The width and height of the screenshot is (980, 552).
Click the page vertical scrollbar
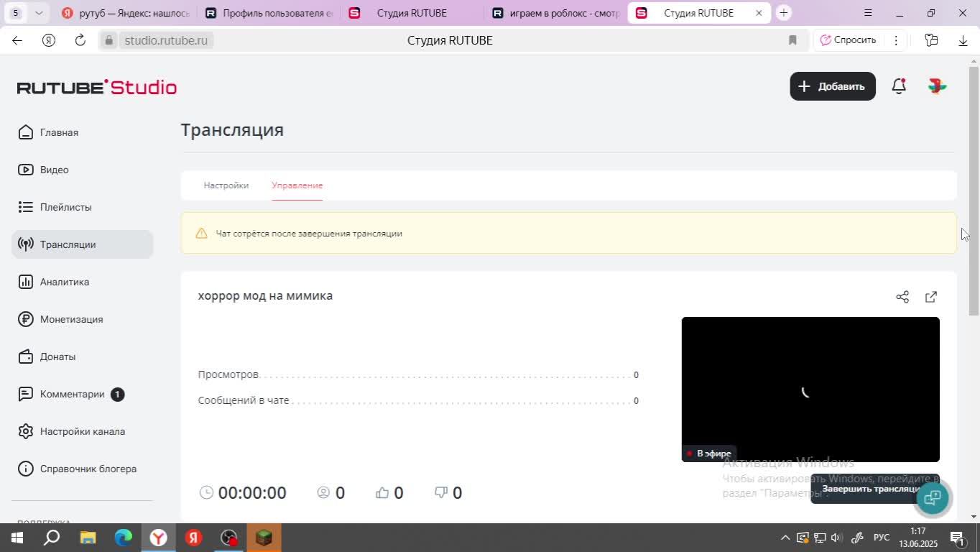974,190
